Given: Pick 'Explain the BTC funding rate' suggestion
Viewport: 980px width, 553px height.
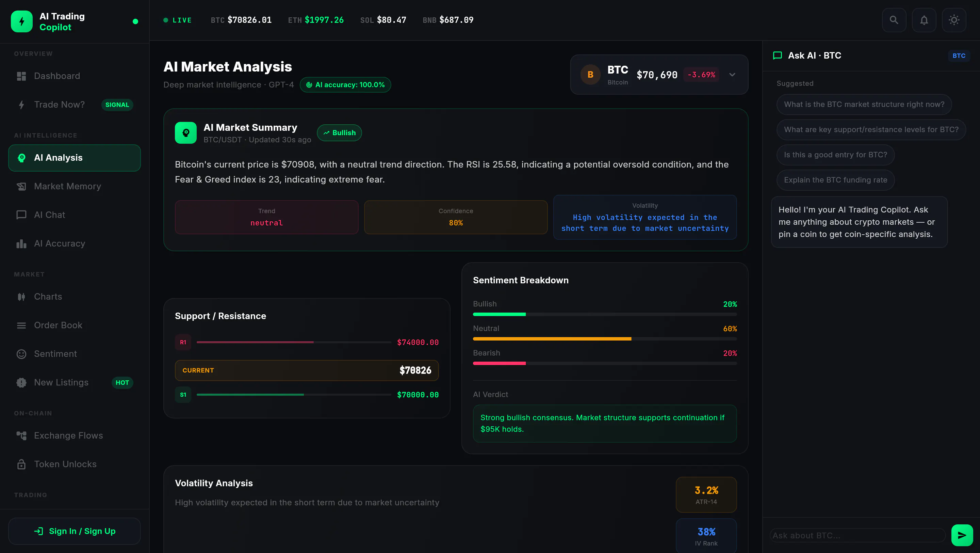Looking at the screenshot, I should click(835, 180).
